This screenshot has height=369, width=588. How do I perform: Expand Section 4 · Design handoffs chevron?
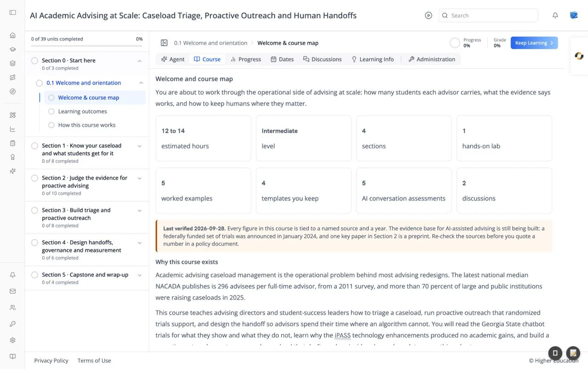(x=140, y=243)
